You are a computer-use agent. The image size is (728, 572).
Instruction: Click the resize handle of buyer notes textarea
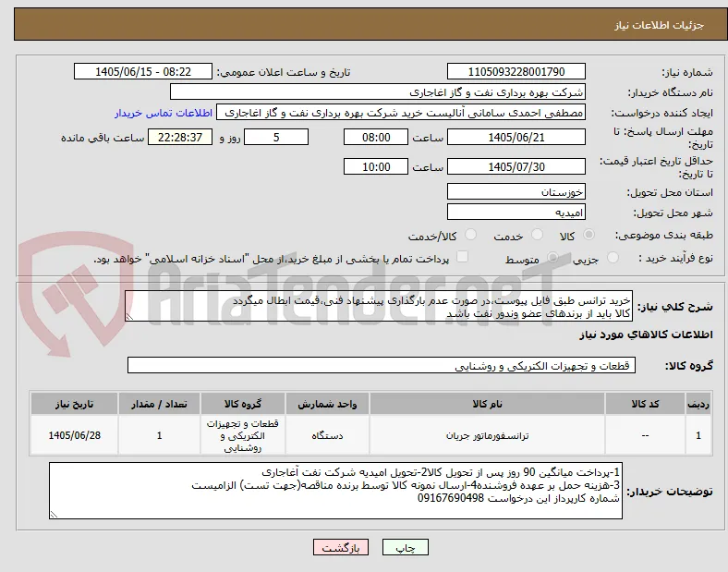pyautogui.click(x=54, y=514)
